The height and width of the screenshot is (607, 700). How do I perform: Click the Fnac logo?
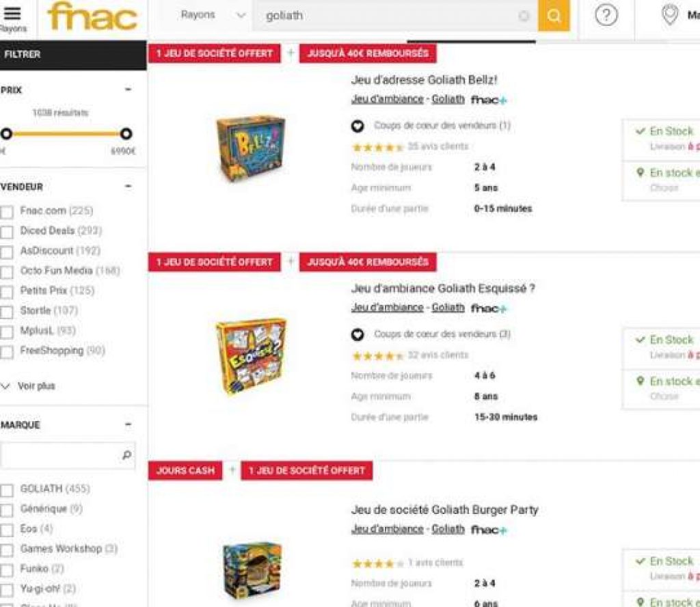[x=92, y=17]
